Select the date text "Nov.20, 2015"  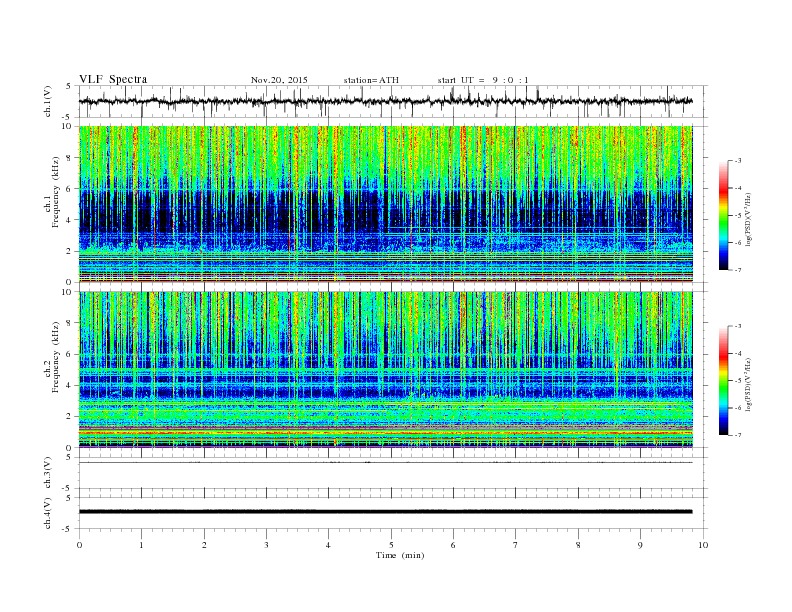coord(279,80)
